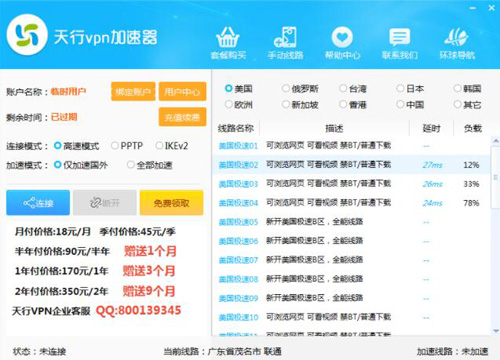Click the yellow 免费领取 button
The width and height of the screenshot is (500, 360).
click(171, 203)
